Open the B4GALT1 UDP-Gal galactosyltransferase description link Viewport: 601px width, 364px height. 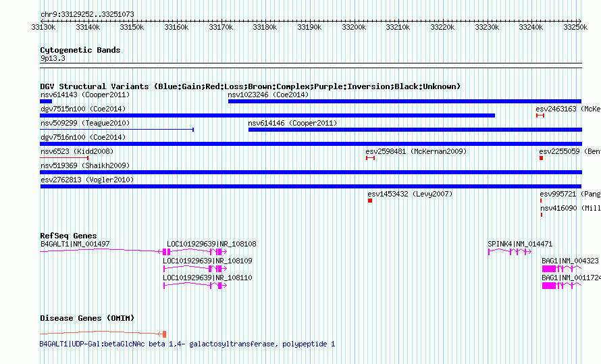pyautogui.click(x=188, y=344)
